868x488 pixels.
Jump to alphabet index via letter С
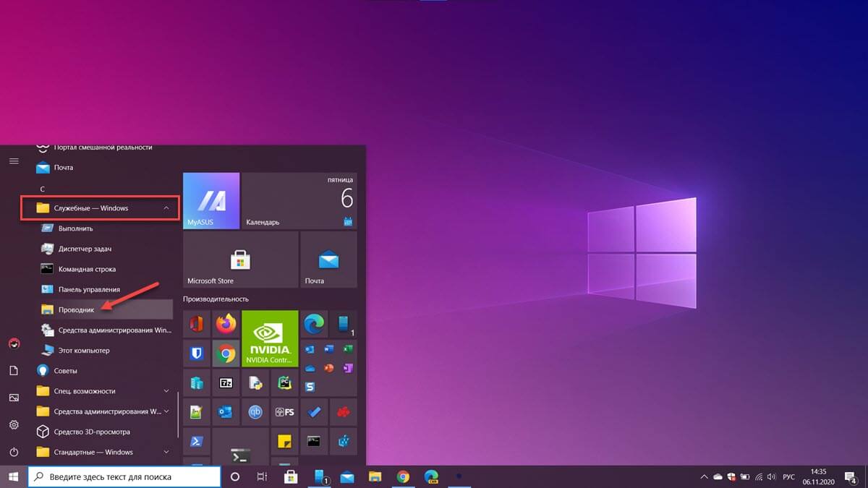click(43, 189)
